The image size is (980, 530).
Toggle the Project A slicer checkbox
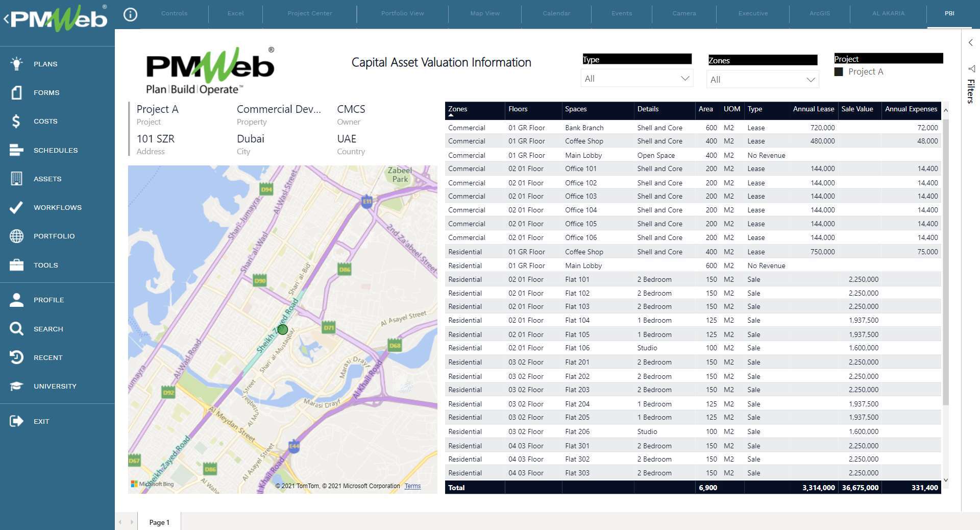pos(839,72)
